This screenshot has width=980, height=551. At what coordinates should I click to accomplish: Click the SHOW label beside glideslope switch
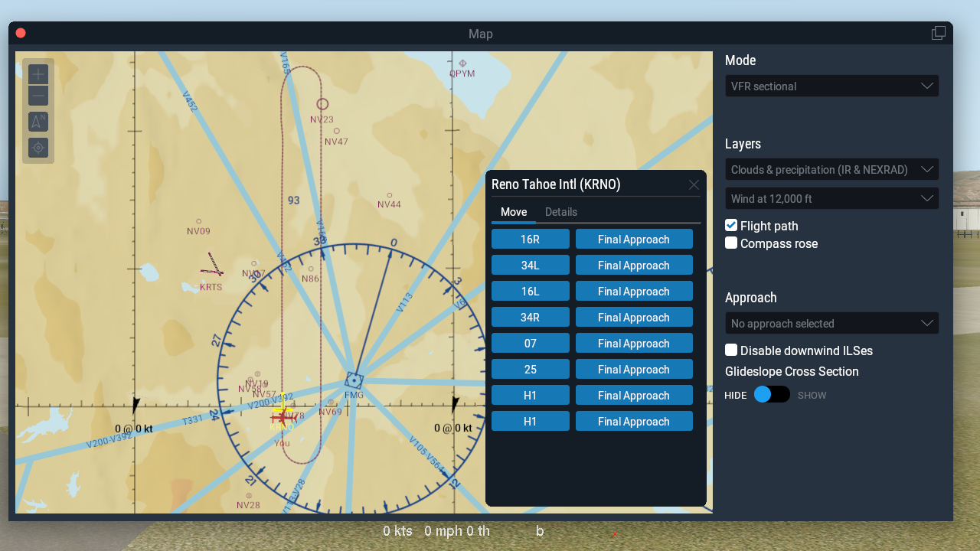coord(812,396)
